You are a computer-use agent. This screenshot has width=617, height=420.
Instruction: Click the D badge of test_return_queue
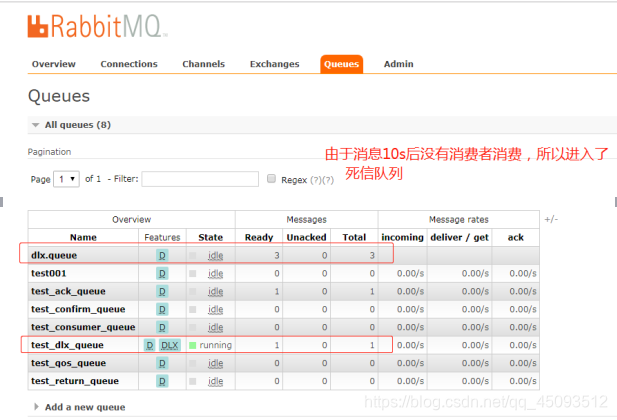tap(162, 381)
